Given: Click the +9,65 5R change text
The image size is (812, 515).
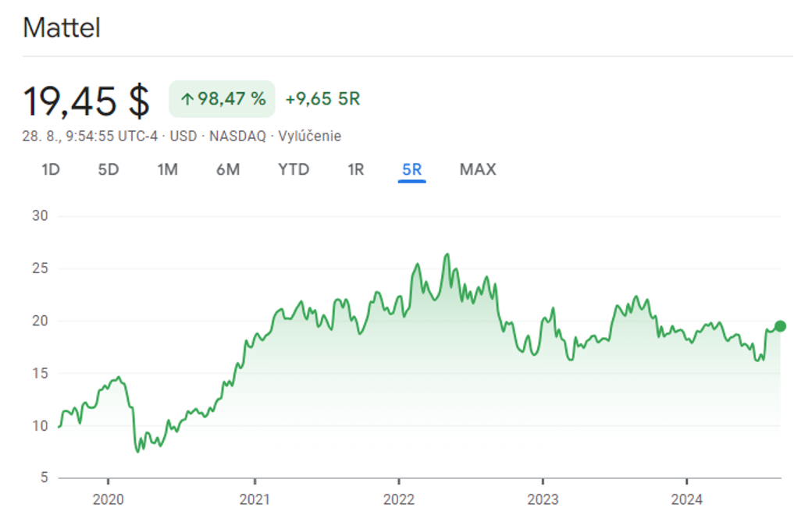Looking at the screenshot, I should coord(322,99).
